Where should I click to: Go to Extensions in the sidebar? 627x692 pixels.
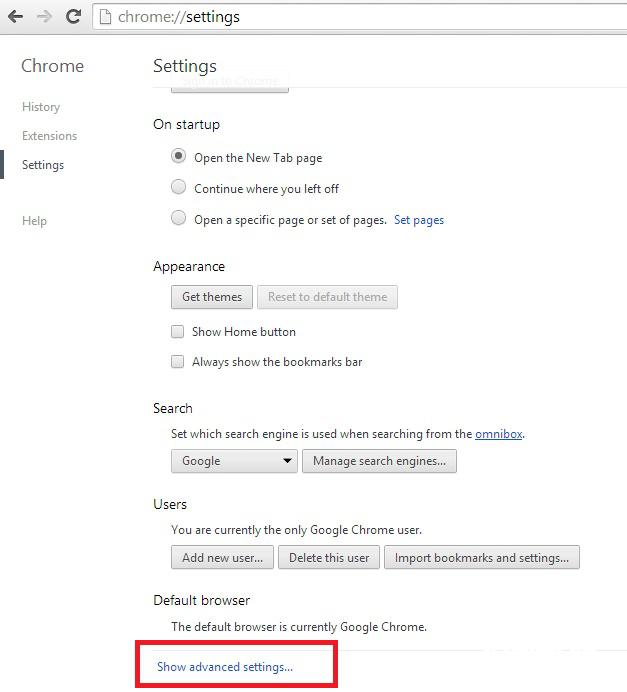pos(49,136)
